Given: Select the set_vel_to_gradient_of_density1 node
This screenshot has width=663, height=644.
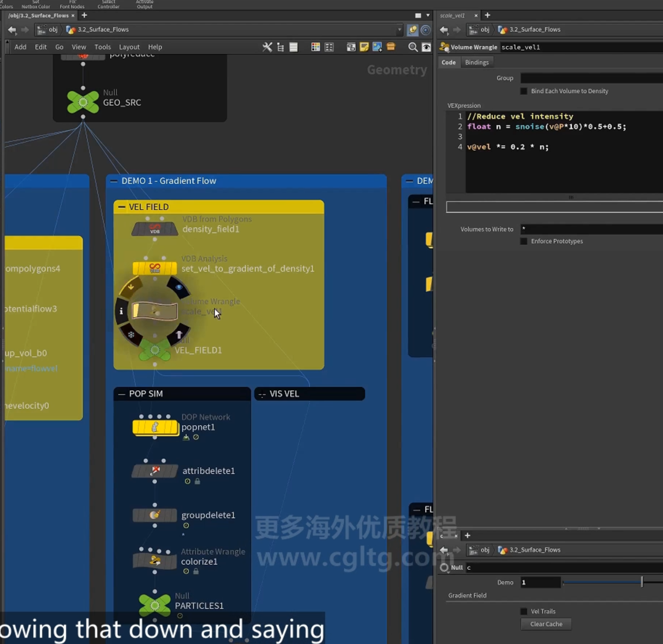Looking at the screenshot, I should click(x=155, y=268).
